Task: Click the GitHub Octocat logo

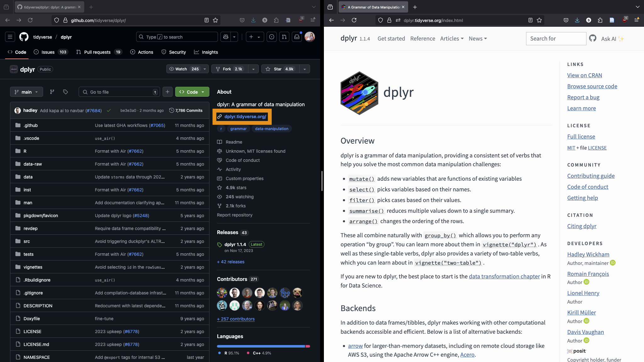Action: click(24, 37)
